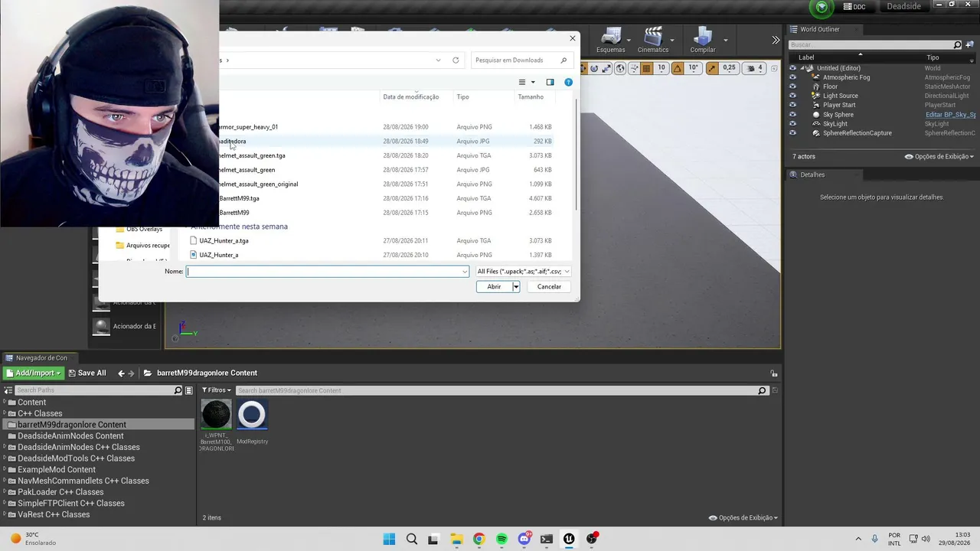The height and width of the screenshot is (551, 980).
Task: Switch to the World Outliner tab
Action: (x=819, y=29)
